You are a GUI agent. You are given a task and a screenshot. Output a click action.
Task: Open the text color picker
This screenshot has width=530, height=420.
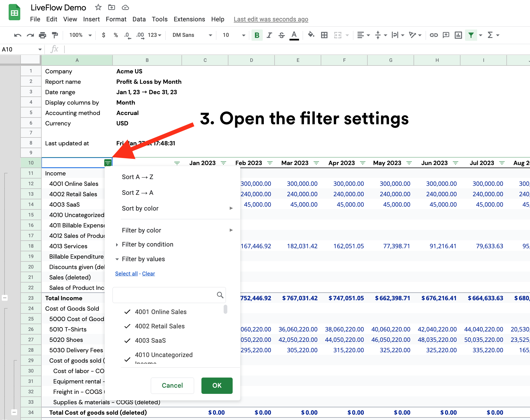coord(294,35)
